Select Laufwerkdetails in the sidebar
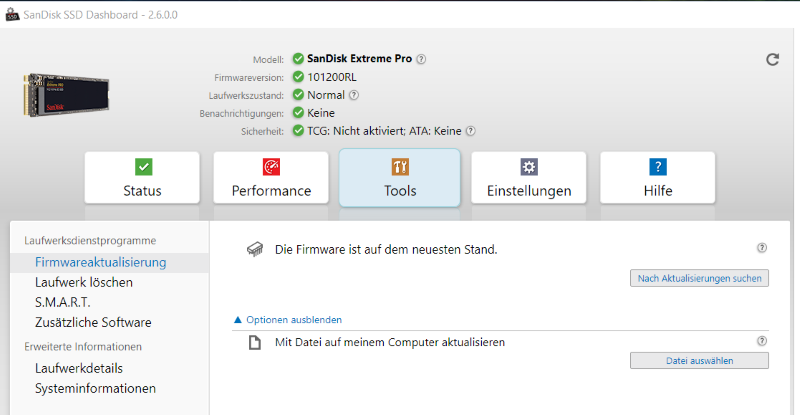The height and width of the screenshot is (415, 800). pos(79,368)
